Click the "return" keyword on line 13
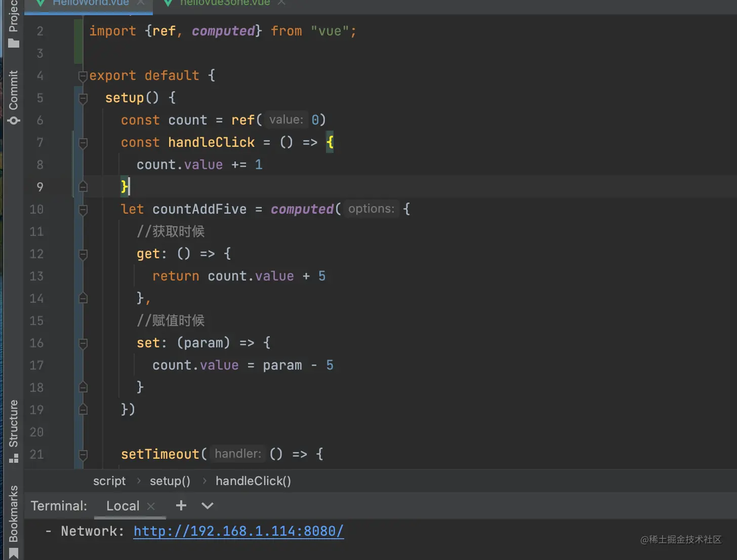This screenshot has height=560, width=737. coord(176,276)
